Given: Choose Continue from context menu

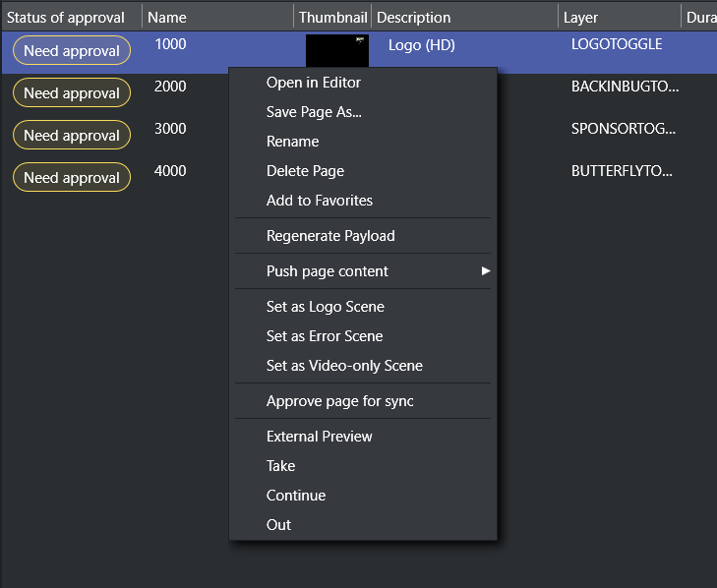Looking at the screenshot, I should click(295, 496).
